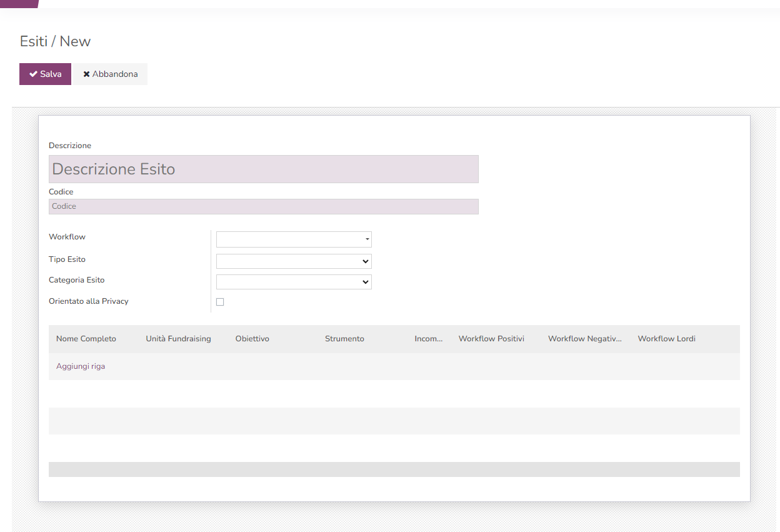Enable the Orientato alla Privacy checkbox
The width and height of the screenshot is (780, 532).
(220, 302)
